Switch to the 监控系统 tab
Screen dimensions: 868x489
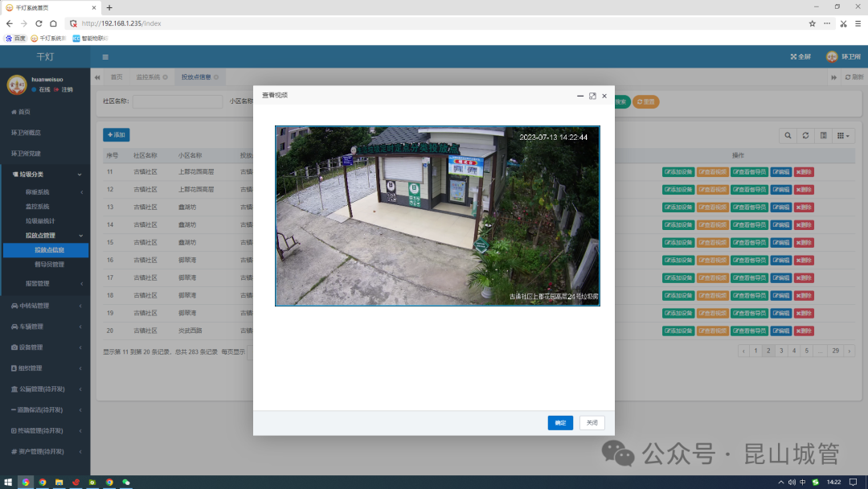tap(149, 77)
